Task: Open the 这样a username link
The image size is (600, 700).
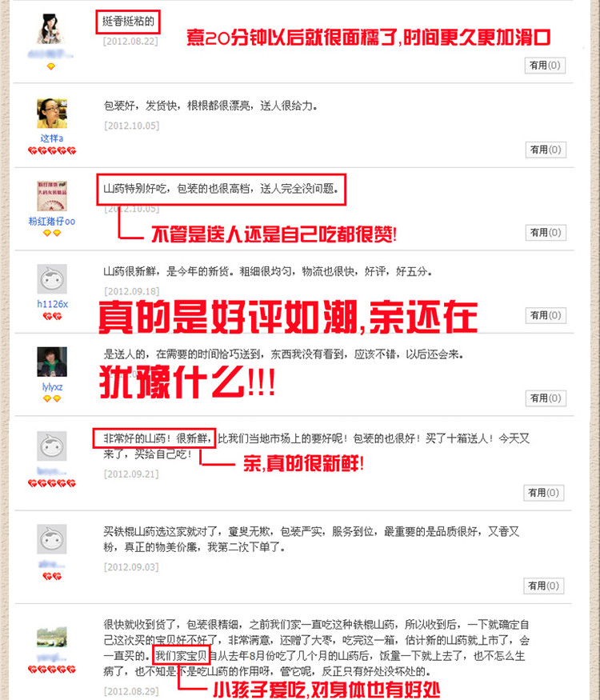Action: tap(52, 138)
